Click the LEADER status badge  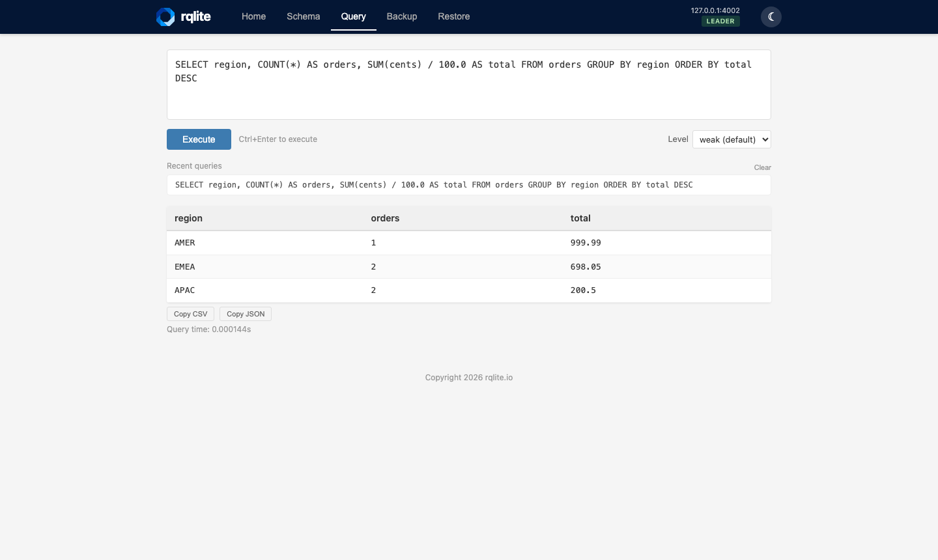point(720,21)
